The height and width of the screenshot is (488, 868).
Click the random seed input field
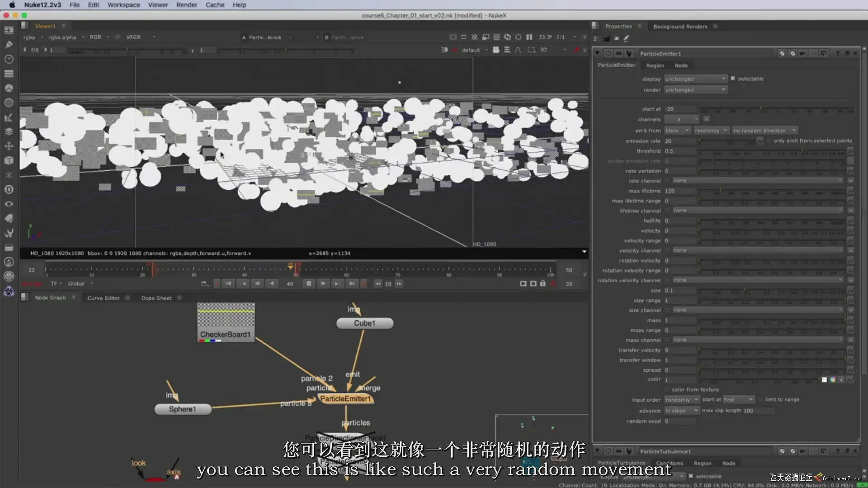tap(680, 421)
